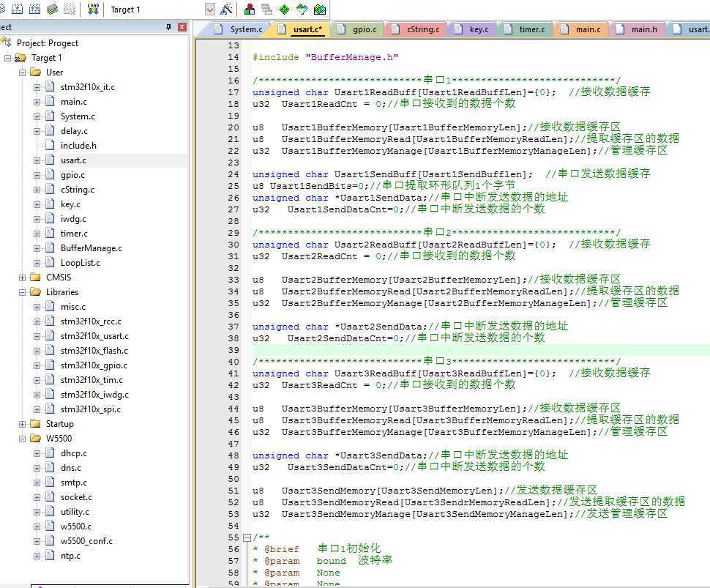Click the Select Software Packs icon

pos(302,9)
